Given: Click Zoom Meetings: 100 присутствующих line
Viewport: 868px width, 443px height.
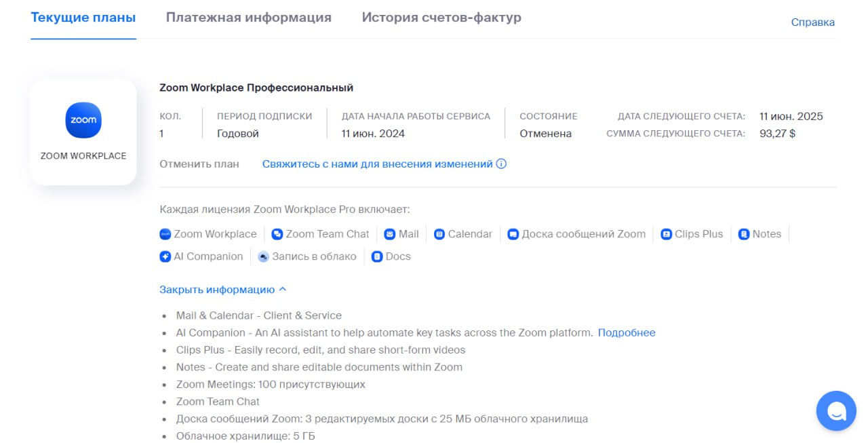Looking at the screenshot, I should pyautogui.click(x=271, y=385).
